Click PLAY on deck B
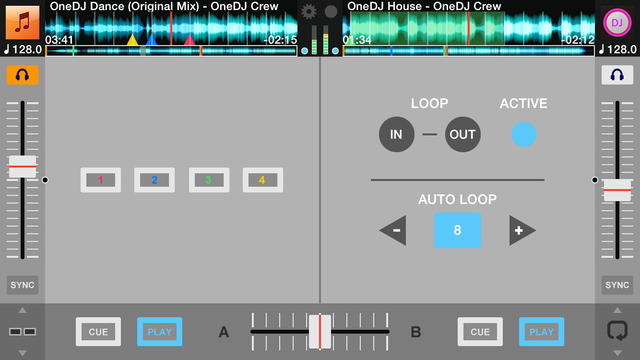 [541, 331]
